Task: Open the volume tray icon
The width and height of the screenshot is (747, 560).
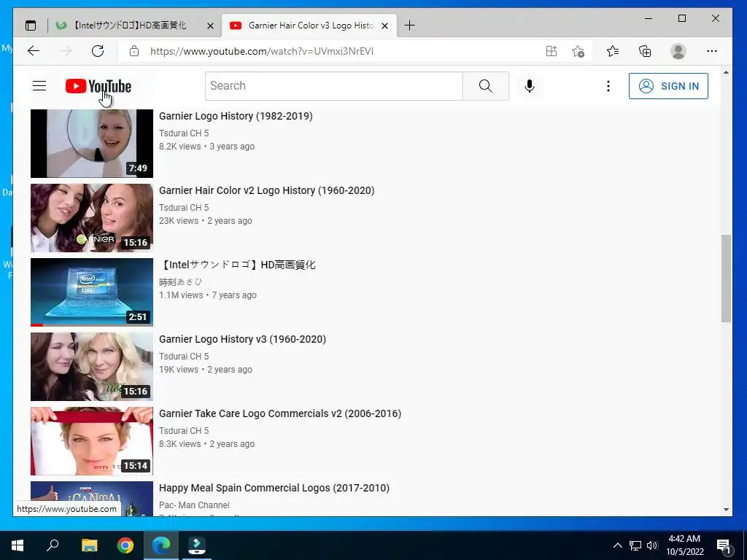Action: [652, 545]
